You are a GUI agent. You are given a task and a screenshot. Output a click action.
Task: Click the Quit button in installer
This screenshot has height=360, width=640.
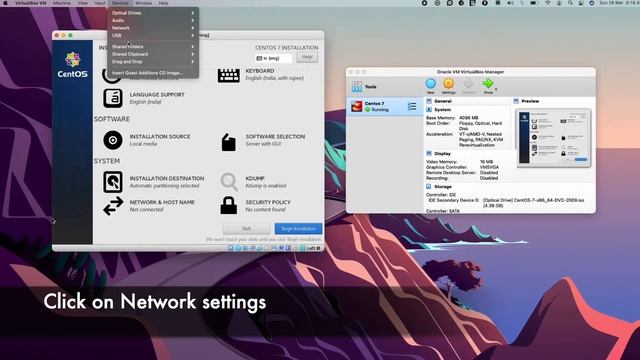(246, 229)
